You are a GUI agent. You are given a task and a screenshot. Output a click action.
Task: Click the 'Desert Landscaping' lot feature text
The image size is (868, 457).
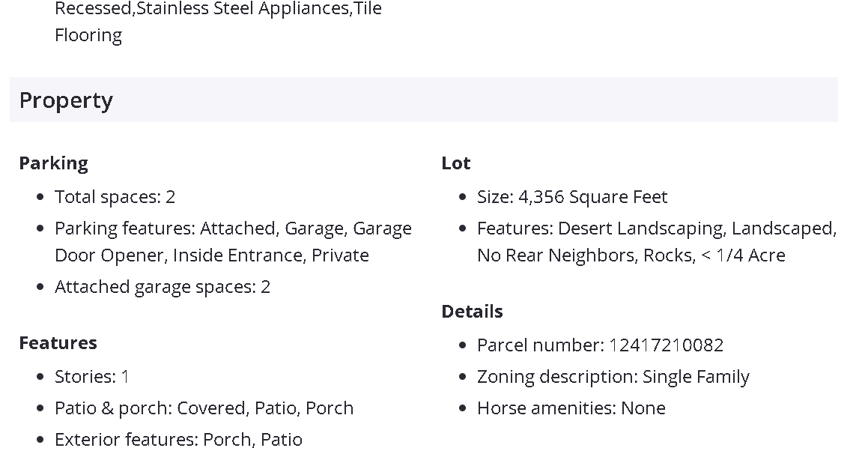click(641, 228)
